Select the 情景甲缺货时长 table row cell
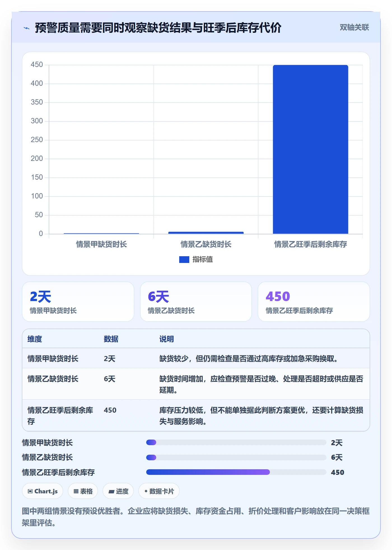The width and height of the screenshot is (392, 550). pos(53,359)
